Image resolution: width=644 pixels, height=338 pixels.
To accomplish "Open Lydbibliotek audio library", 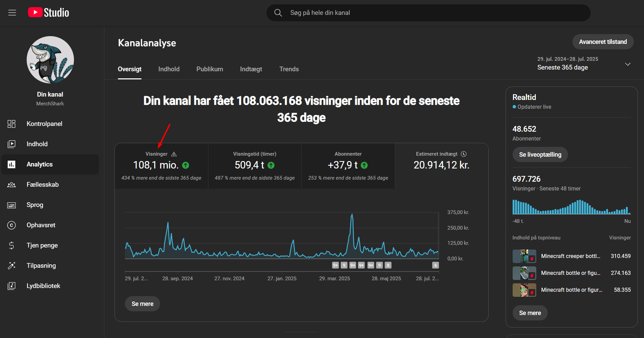I will click(43, 286).
